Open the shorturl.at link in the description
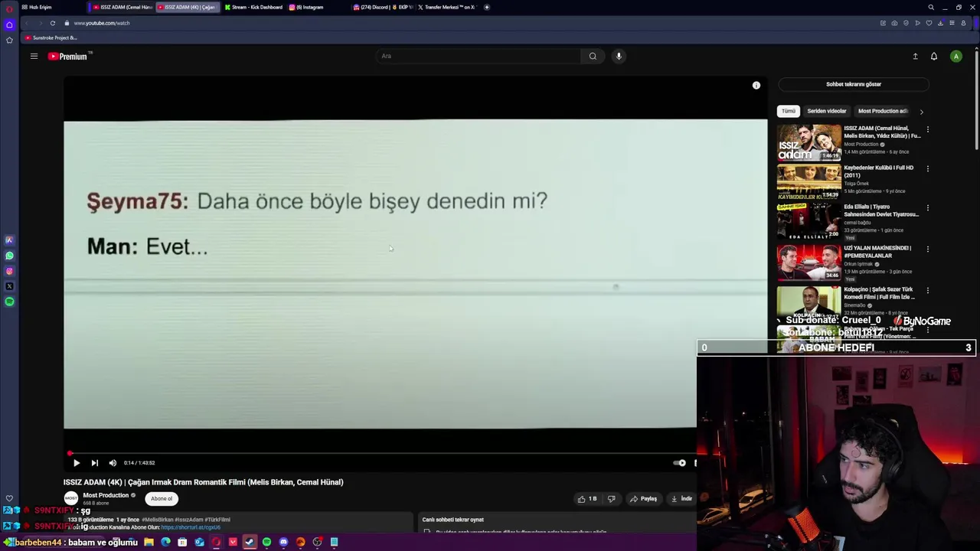The height and width of the screenshot is (551, 980). [191, 527]
